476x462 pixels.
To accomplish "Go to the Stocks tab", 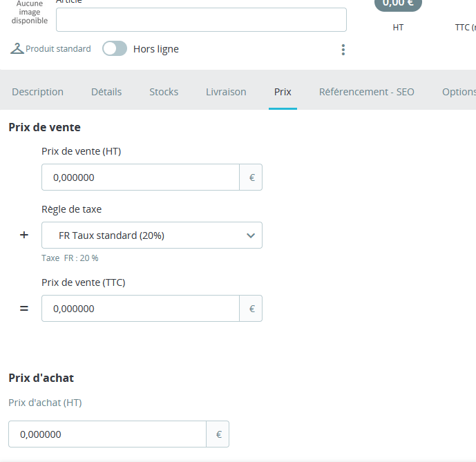I will 164,92.
